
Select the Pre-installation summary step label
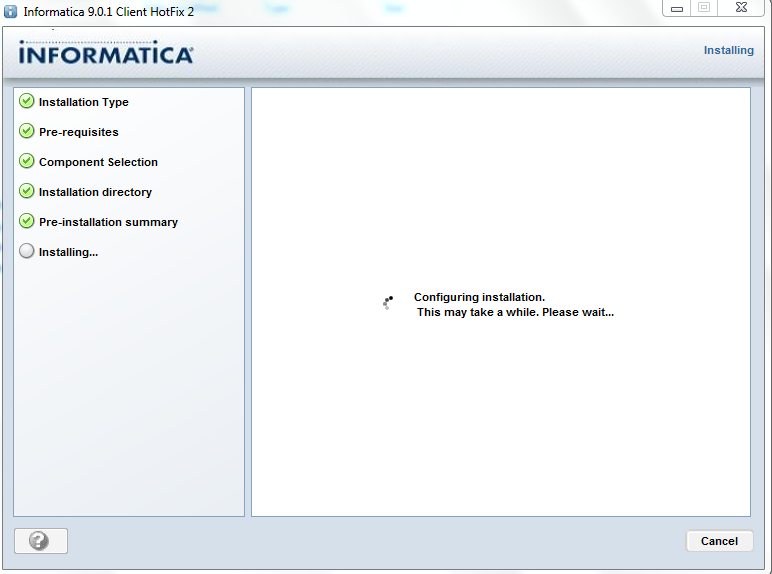pyautogui.click(x=108, y=222)
